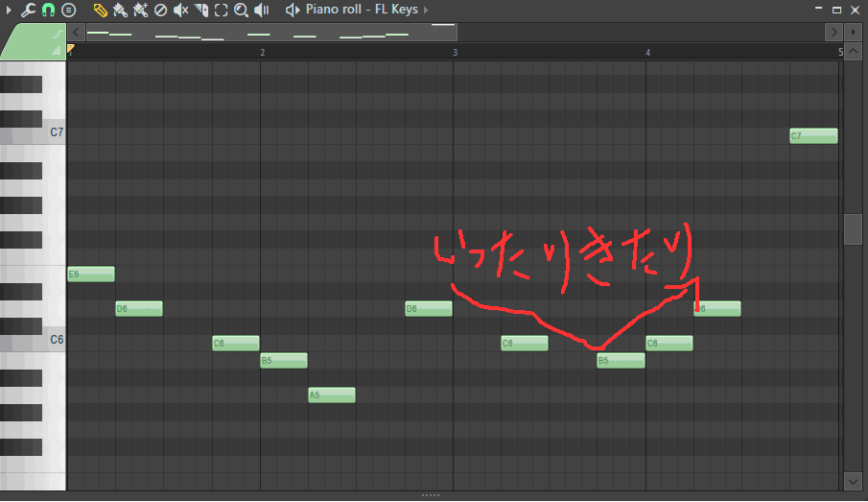The width and height of the screenshot is (868, 502).
Task: Click bar number 2 on the timeline
Action: [x=263, y=53]
